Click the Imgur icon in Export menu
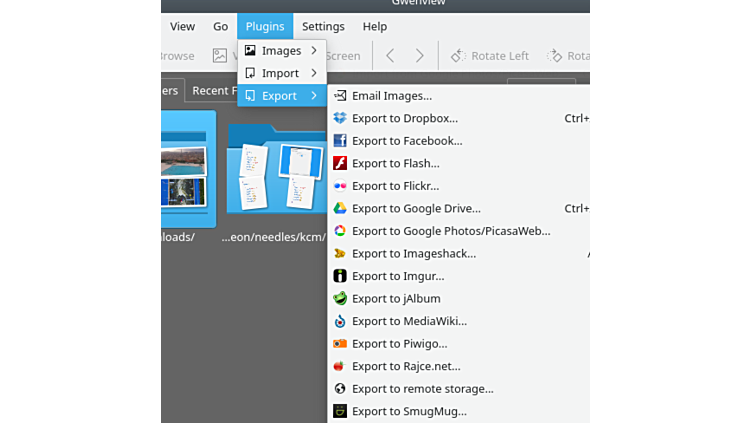 (x=340, y=276)
